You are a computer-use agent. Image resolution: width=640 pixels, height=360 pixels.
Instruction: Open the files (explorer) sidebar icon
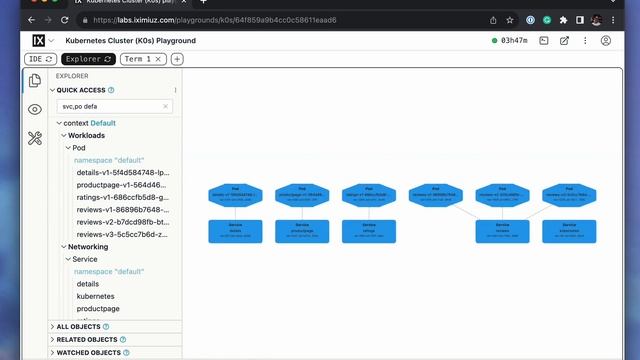(35, 80)
